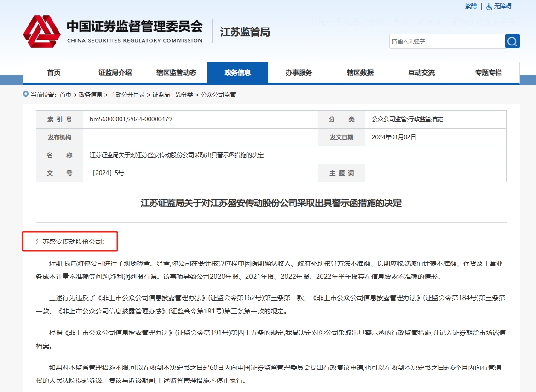The image size is (536, 392).
Task: Click the paragraph starting with 上述行为违反了
Action: coord(271,305)
